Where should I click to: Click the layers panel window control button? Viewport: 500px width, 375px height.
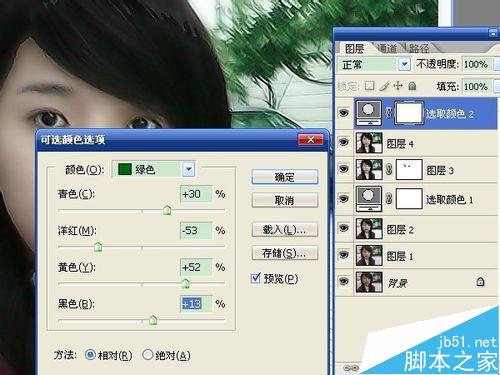coord(493,33)
